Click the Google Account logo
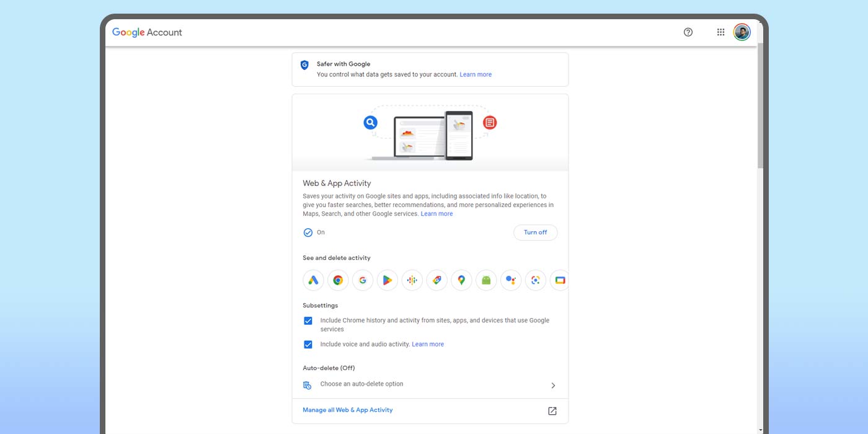The height and width of the screenshot is (434, 868). (147, 32)
